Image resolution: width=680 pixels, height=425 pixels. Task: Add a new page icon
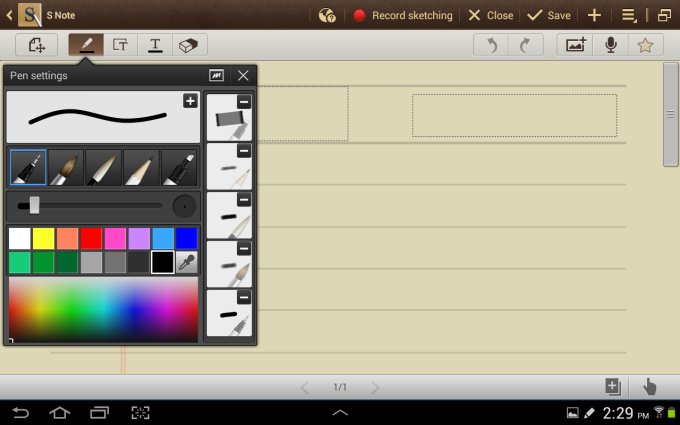tap(613, 386)
